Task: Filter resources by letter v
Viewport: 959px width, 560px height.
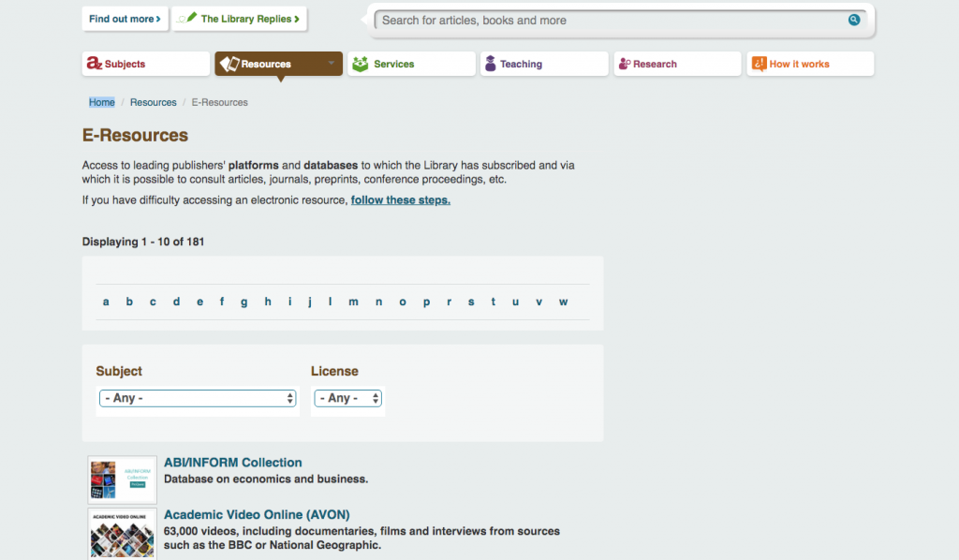Action: point(539,302)
